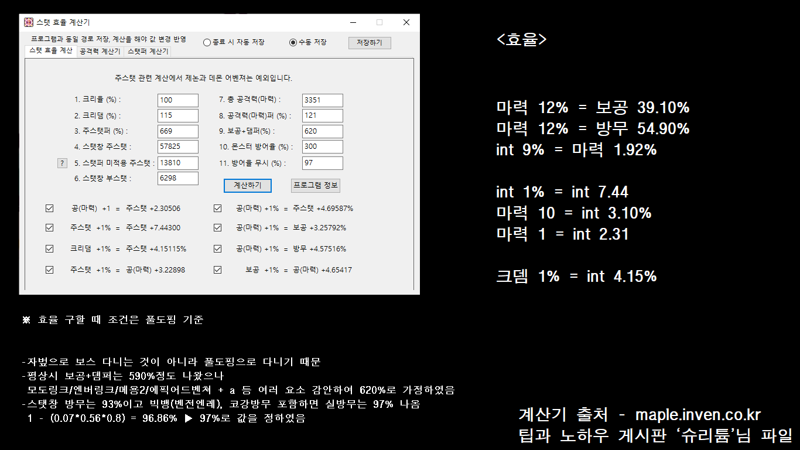
Task: Click the 'maple.inven.co.kr' source text
Action: 698,415
